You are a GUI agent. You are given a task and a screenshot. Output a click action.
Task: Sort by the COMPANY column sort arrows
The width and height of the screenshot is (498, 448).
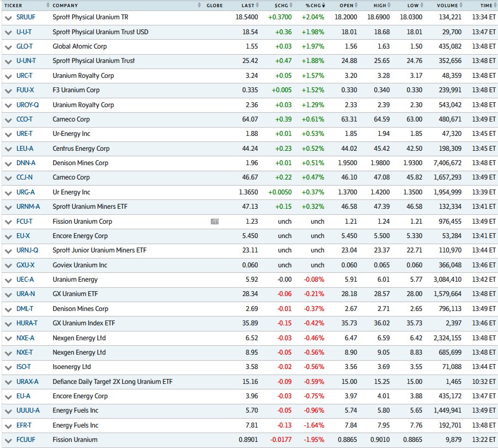point(199,5)
